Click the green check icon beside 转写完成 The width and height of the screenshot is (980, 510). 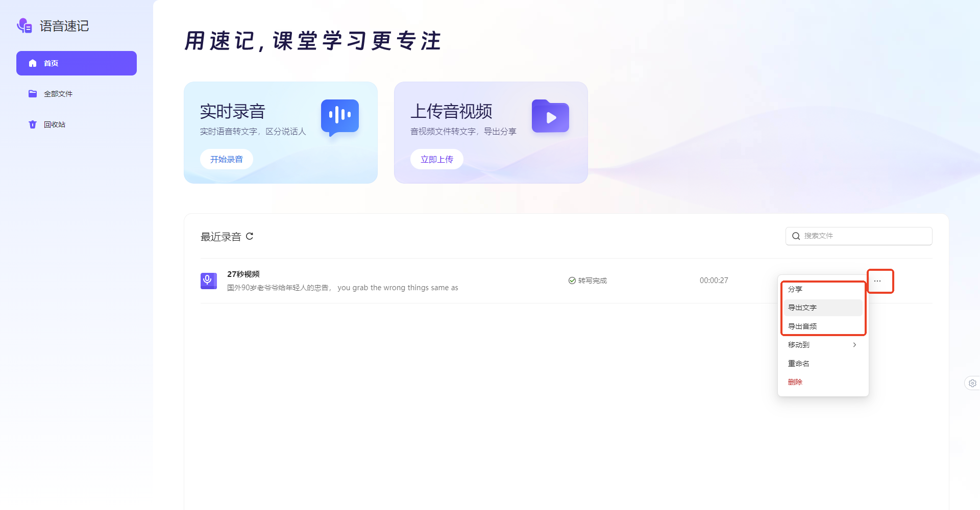[x=572, y=280]
